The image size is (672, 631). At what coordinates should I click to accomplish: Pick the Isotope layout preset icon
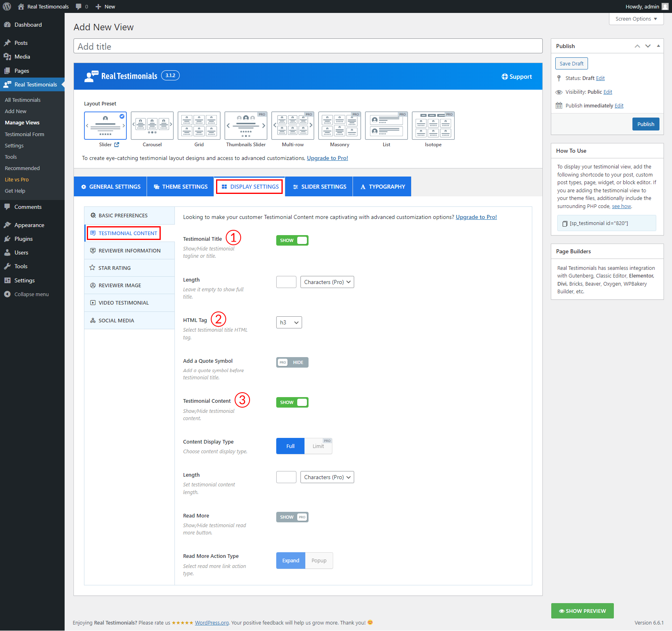(x=433, y=126)
